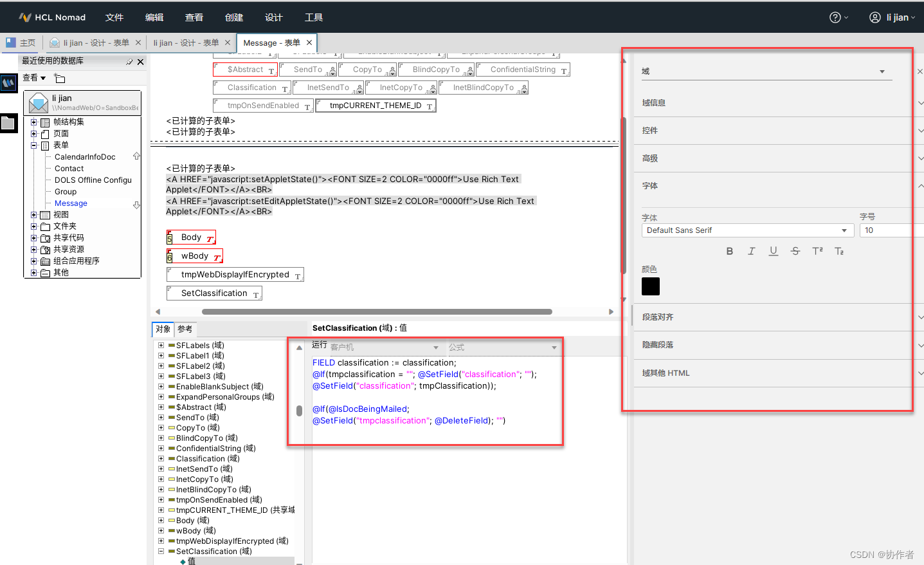
Task: Click the black font color swatch
Action: (651, 286)
